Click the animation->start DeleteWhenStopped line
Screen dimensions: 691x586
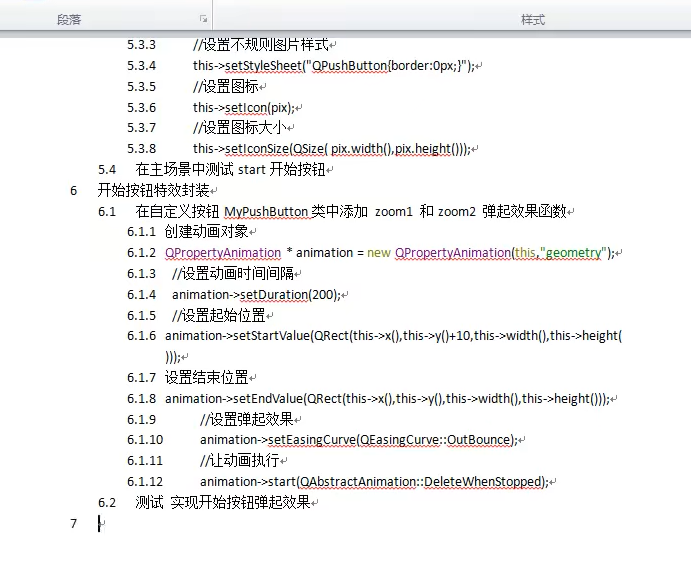coord(375,482)
